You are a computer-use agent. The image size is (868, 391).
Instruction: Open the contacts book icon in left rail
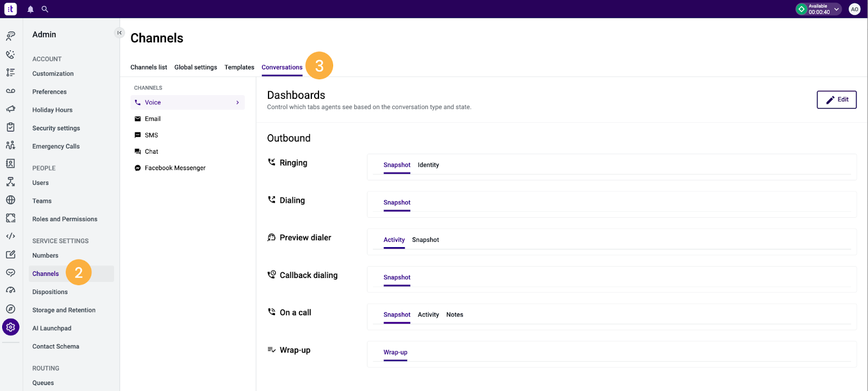(x=10, y=163)
